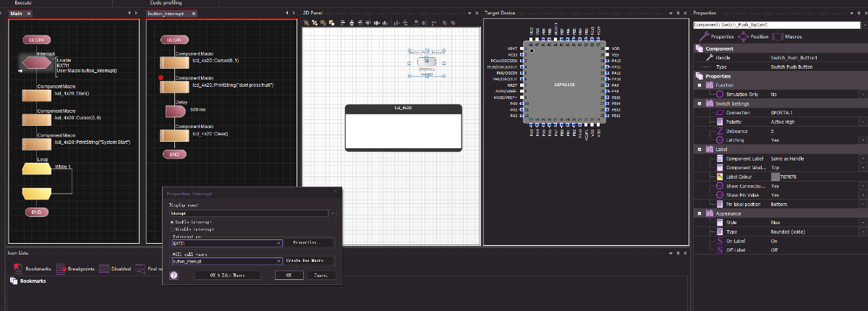Open the Properties wrench tab icon
Image resolution: width=868 pixels, height=311 pixels.
tap(704, 36)
